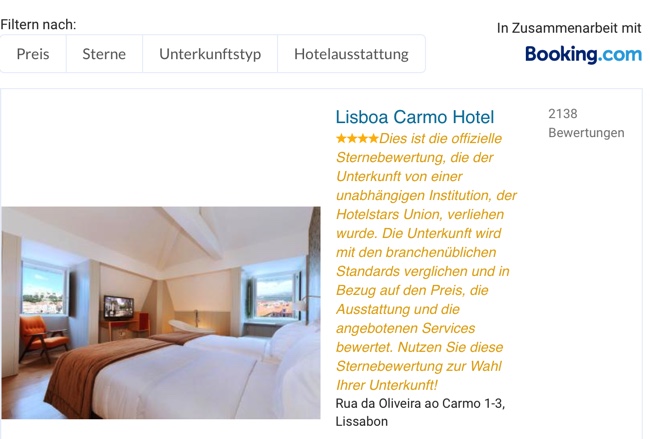Click the light blue ".com" of the logo
This screenshot has height=439, width=650.
tap(620, 54)
